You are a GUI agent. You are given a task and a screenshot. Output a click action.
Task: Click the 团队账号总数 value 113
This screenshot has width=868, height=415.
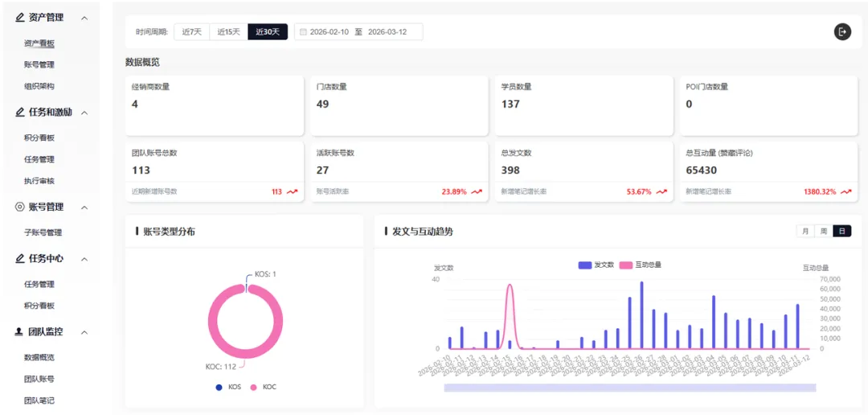(x=141, y=170)
